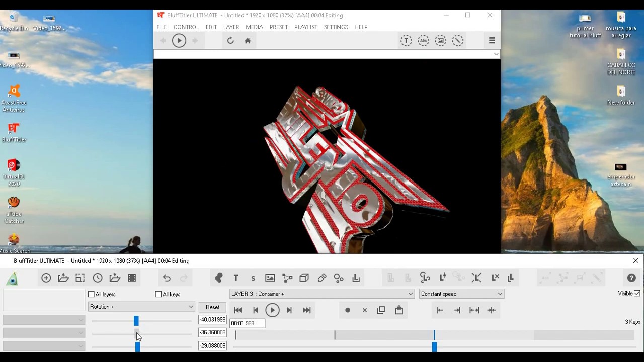Click the dashed-square resolution icon
Image resolution: width=644 pixels, height=362 pixels.
point(80,278)
